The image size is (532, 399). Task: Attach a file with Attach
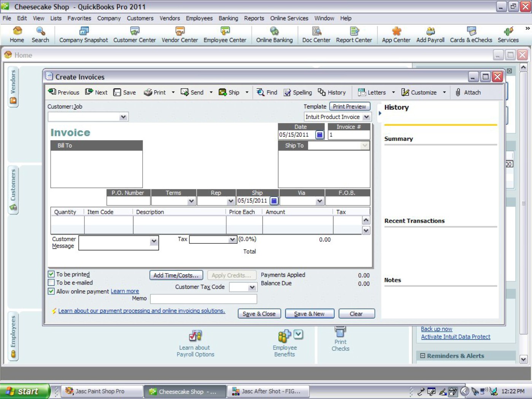pyautogui.click(x=468, y=92)
